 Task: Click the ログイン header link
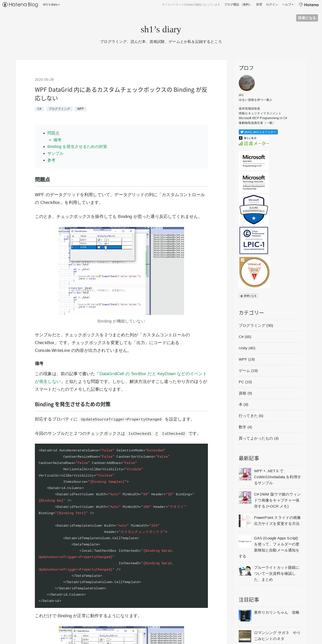272,5
